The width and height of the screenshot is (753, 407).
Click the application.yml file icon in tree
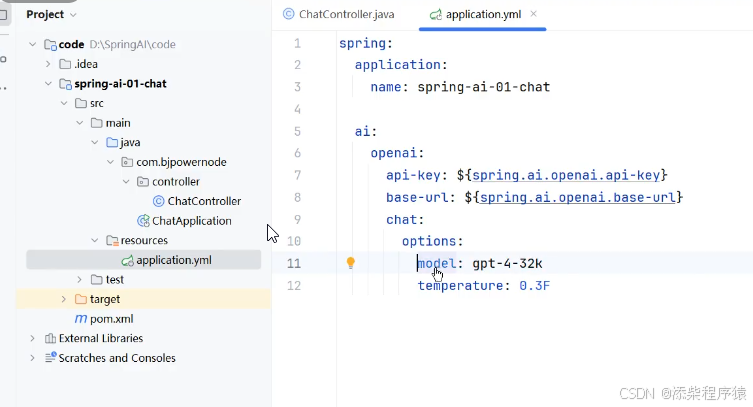click(127, 261)
